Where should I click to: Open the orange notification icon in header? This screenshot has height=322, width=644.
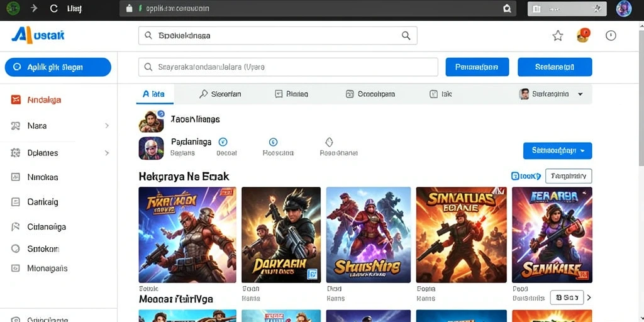583,35
